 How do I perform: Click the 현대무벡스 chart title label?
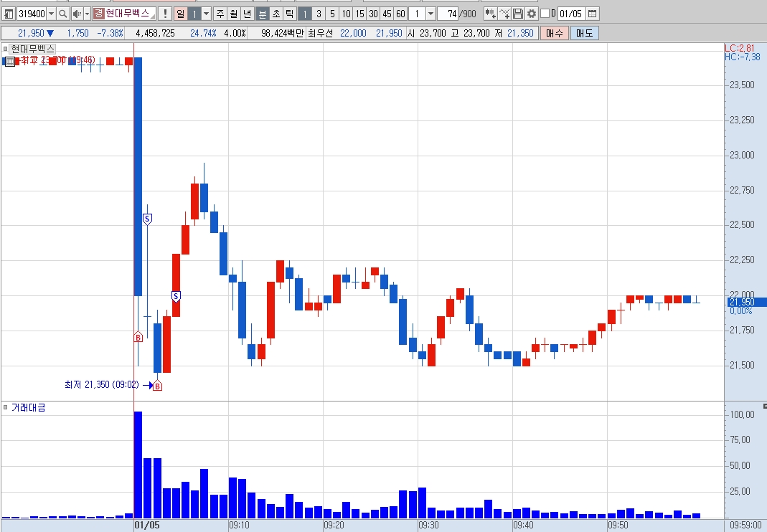[33, 49]
